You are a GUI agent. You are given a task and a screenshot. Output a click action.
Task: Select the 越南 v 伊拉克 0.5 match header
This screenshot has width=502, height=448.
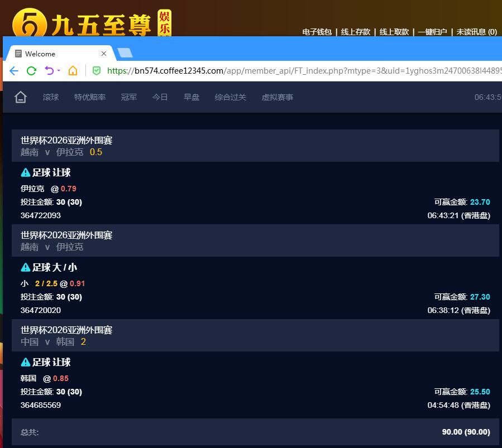click(x=255, y=146)
